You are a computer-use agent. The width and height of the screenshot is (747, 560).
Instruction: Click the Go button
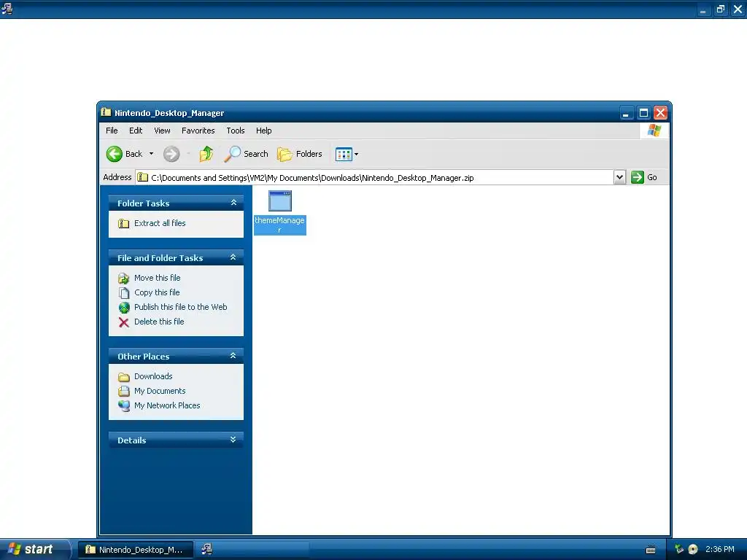(644, 177)
